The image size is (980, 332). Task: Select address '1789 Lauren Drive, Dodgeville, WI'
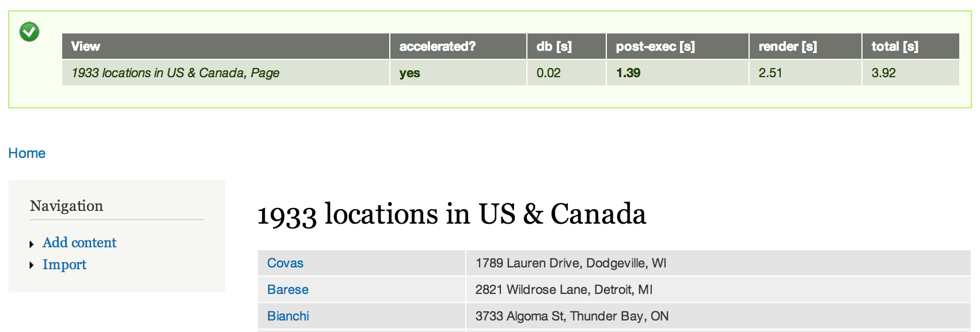(571, 263)
